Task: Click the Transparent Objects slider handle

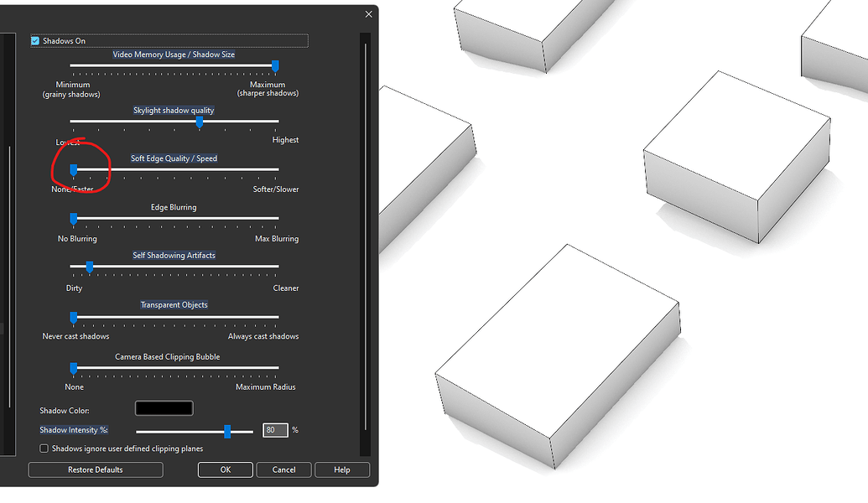Action: point(74,318)
